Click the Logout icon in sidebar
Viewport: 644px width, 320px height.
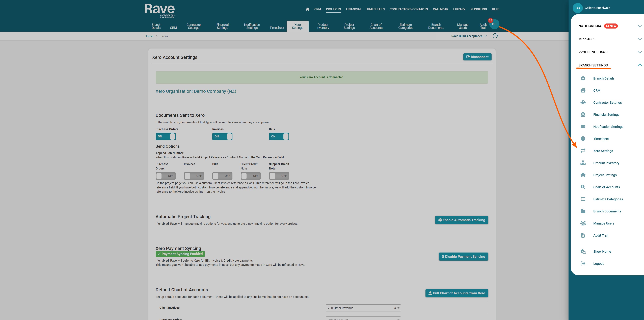click(x=583, y=263)
